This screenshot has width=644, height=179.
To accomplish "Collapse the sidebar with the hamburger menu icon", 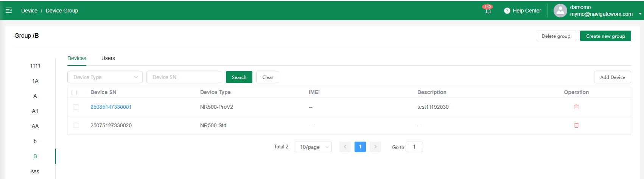I will pos(9,11).
